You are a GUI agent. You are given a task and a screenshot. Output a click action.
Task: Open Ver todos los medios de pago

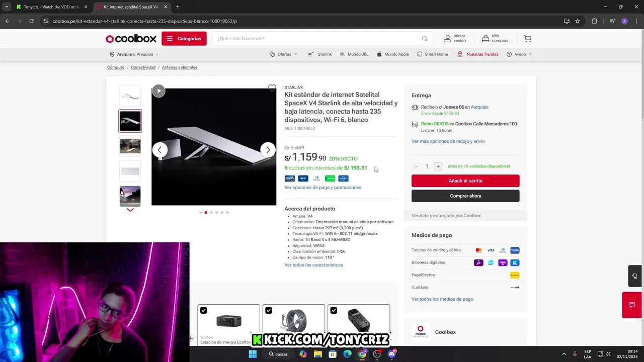point(442,299)
